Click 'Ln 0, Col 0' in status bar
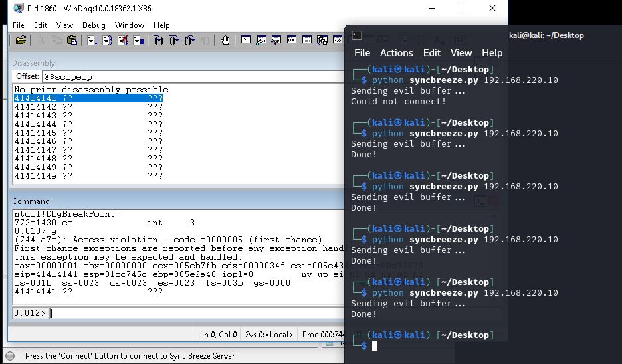Screen dimensions: 622x364 218,335
